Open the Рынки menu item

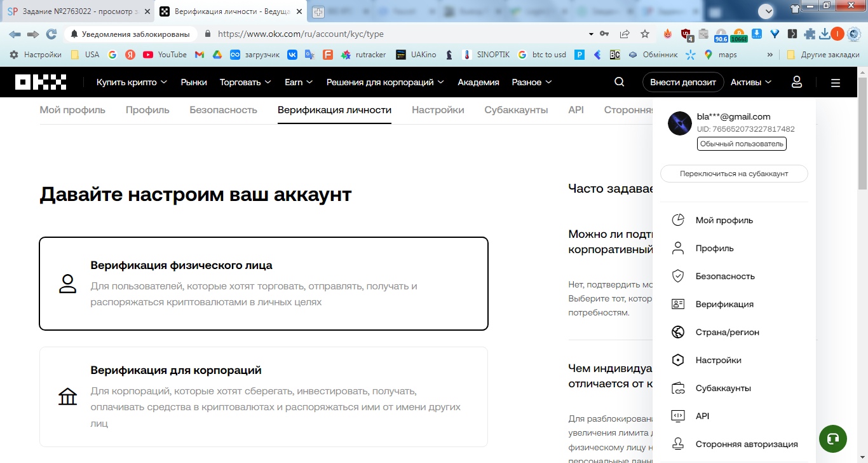coord(194,82)
